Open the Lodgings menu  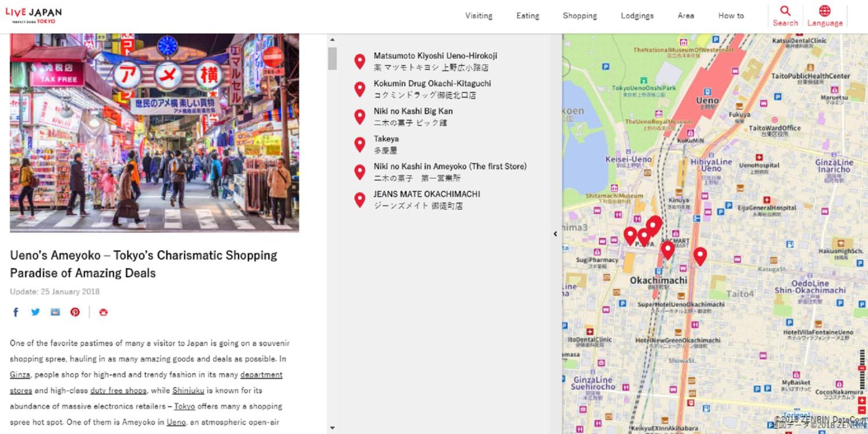tap(637, 16)
